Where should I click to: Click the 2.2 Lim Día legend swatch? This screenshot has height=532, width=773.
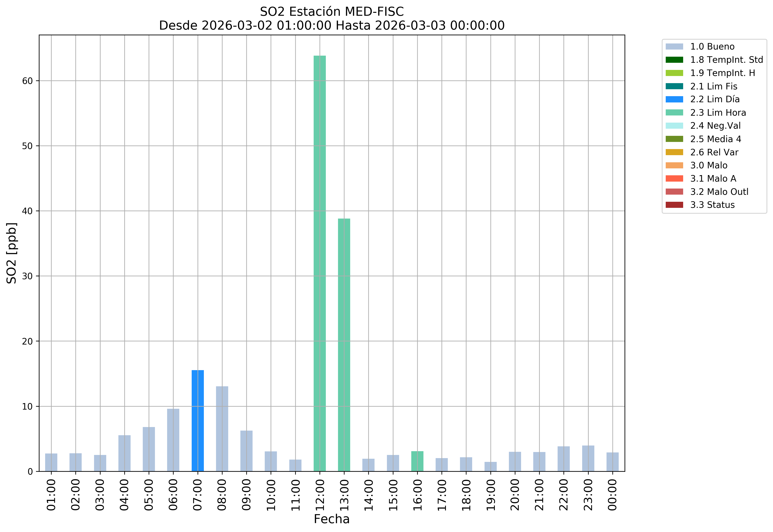coord(674,99)
